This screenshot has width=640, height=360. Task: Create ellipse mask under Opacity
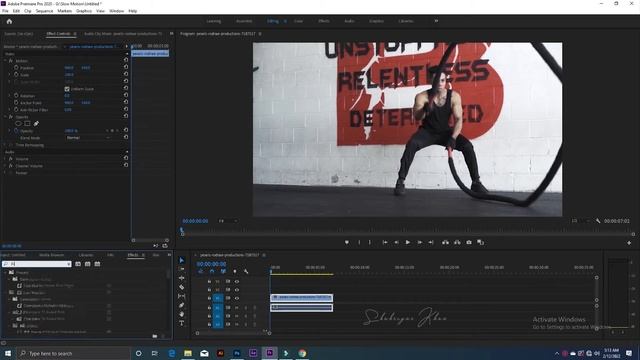tap(18, 123)
